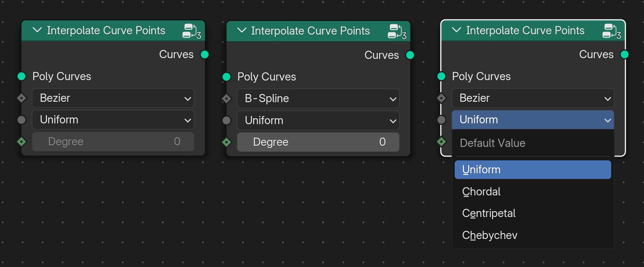Screen dimensions: 644x267
Task: Open Bezier type dropdown in first node
Action: click(113, 98)
